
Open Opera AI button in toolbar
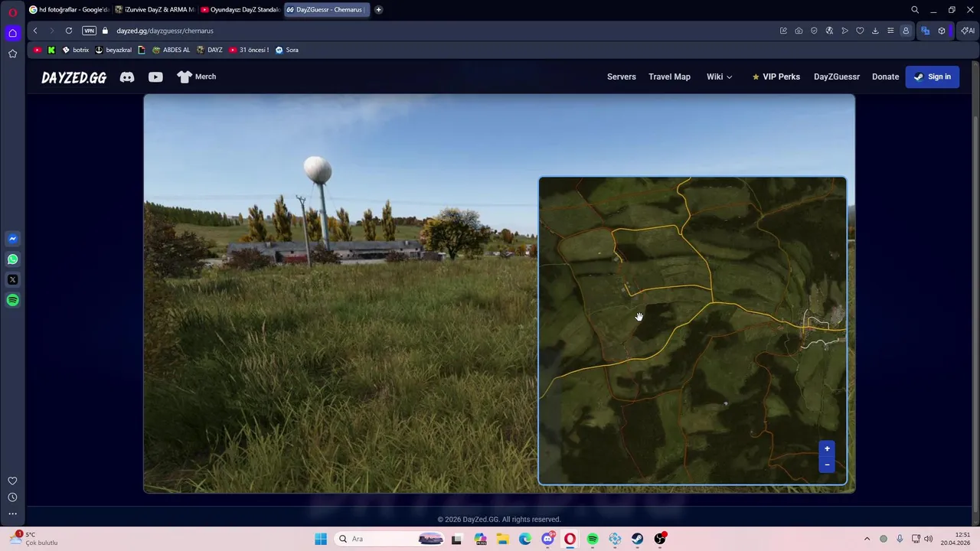(x=968, y=31)
